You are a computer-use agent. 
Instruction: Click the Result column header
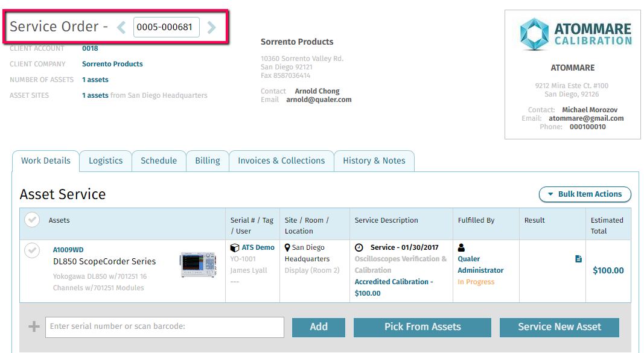(534, 220)
